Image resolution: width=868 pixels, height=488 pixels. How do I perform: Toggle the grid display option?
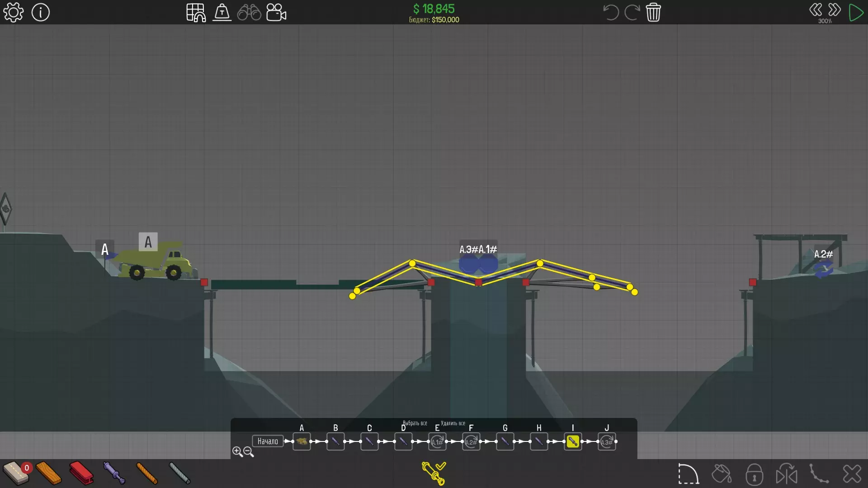tap(196, 13)
